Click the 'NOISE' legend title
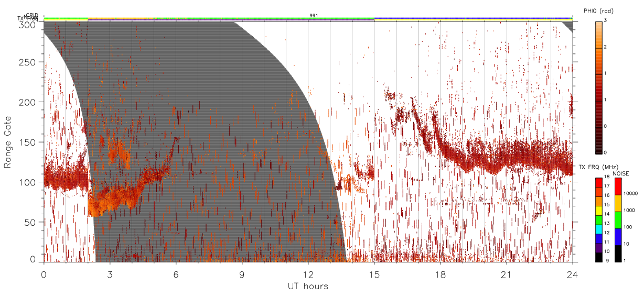Image resolution: width=644 pixels, height=297 pixels. click(x=621, y=173)
